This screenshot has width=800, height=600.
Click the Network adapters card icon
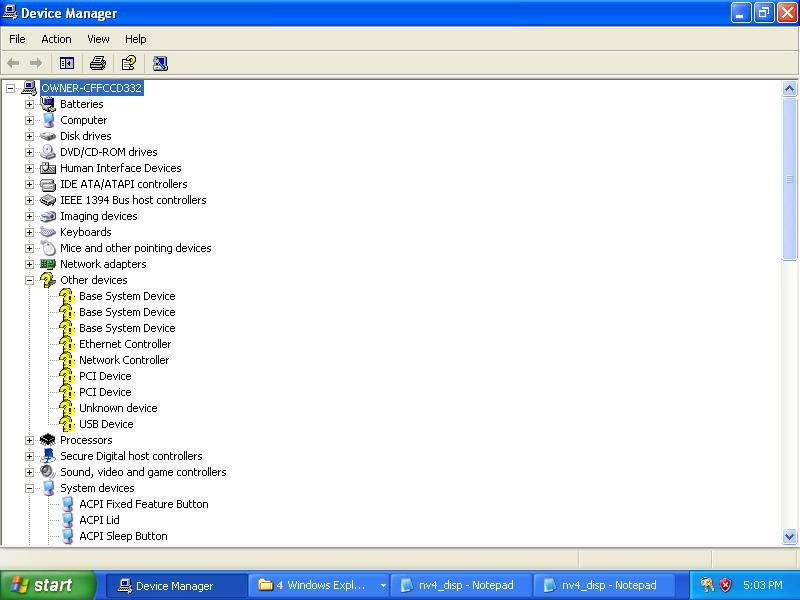[x=48, y=264]
